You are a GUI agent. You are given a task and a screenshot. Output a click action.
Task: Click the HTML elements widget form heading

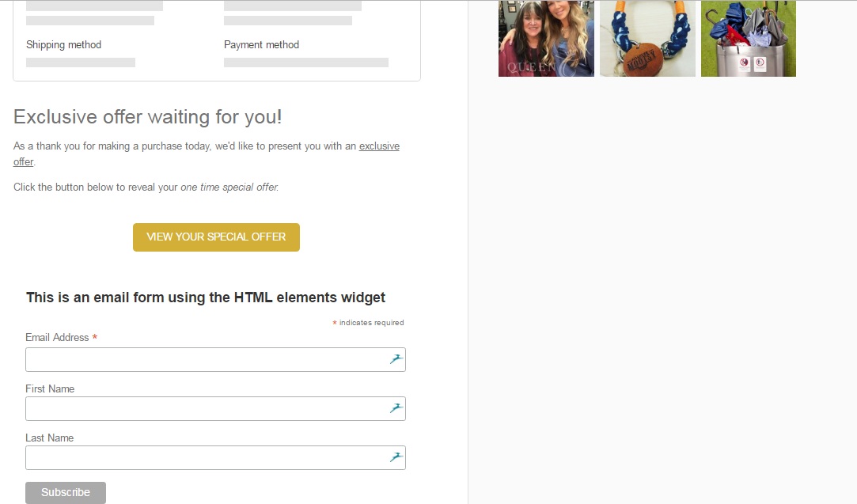(205, 297)
